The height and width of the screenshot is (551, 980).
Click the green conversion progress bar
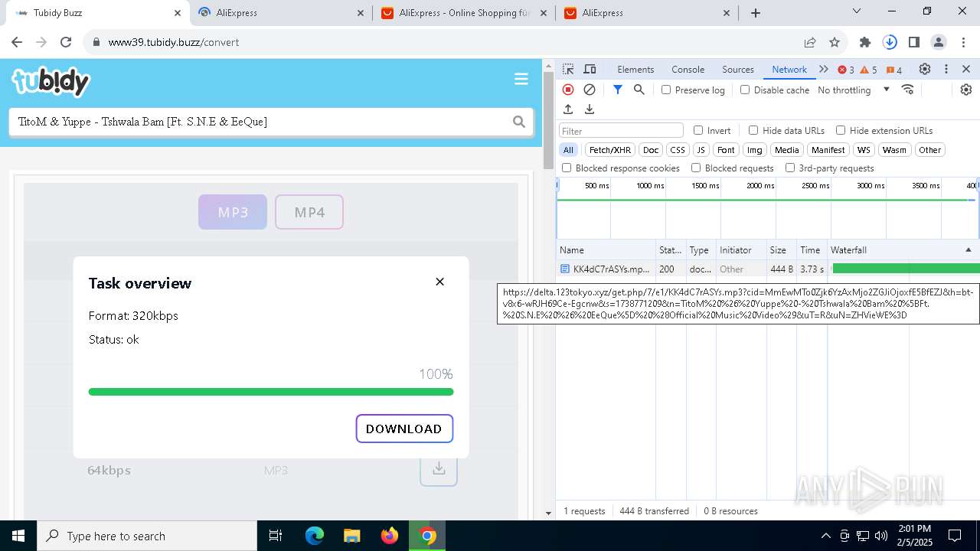271,392
